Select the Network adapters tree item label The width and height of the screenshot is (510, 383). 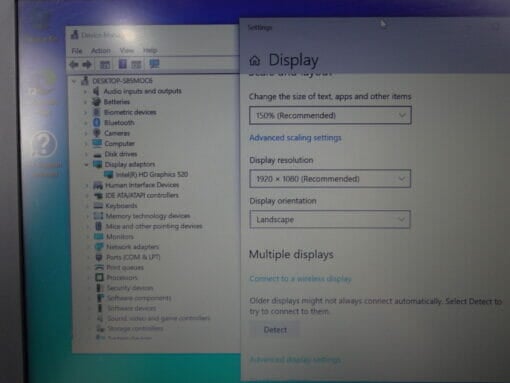click(133, 247)
